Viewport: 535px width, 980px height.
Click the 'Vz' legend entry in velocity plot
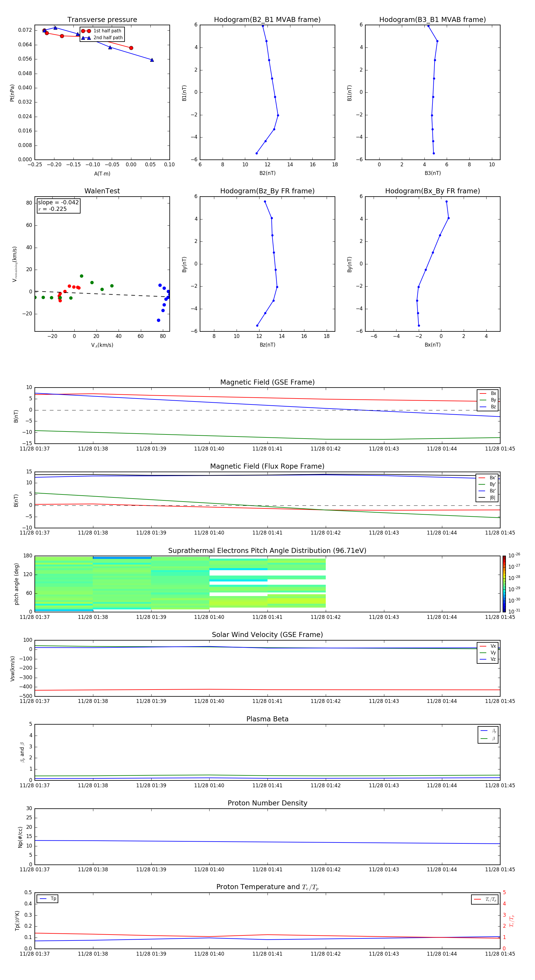tap(488, 659)
